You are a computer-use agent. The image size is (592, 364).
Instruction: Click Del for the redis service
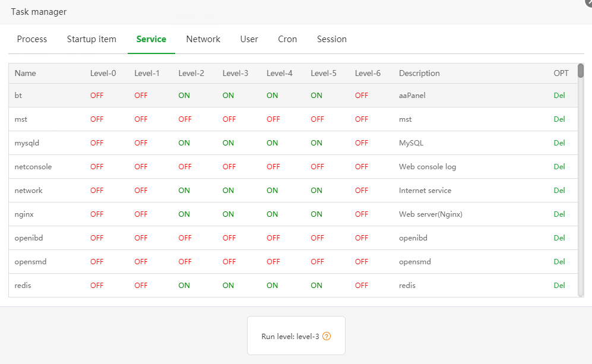pos(559,286)
